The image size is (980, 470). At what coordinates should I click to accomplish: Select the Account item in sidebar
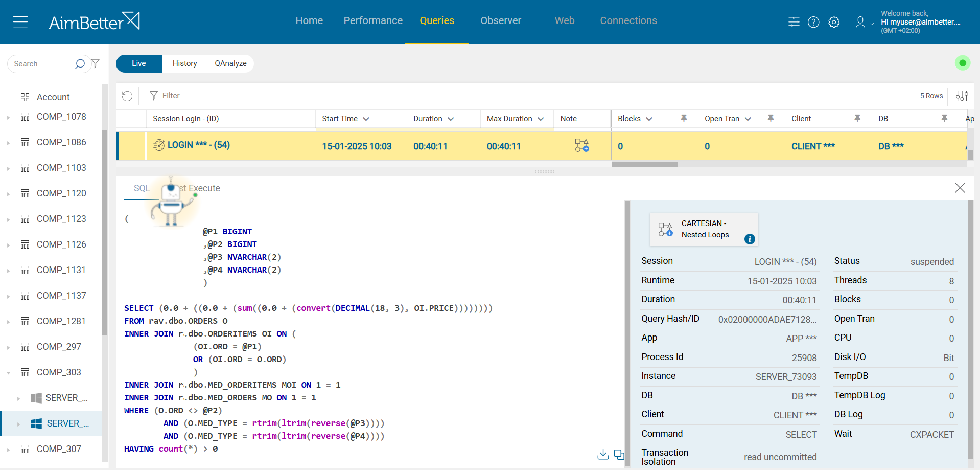coord(53,97)
